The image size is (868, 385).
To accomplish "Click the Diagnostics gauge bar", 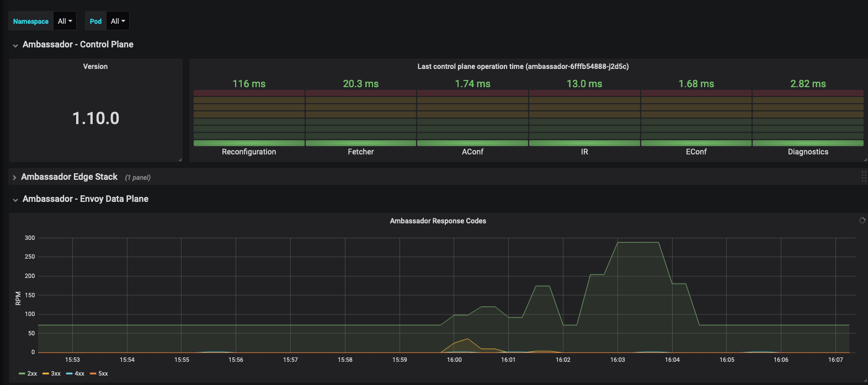I will pyautogui.click(x=808, y=118).
